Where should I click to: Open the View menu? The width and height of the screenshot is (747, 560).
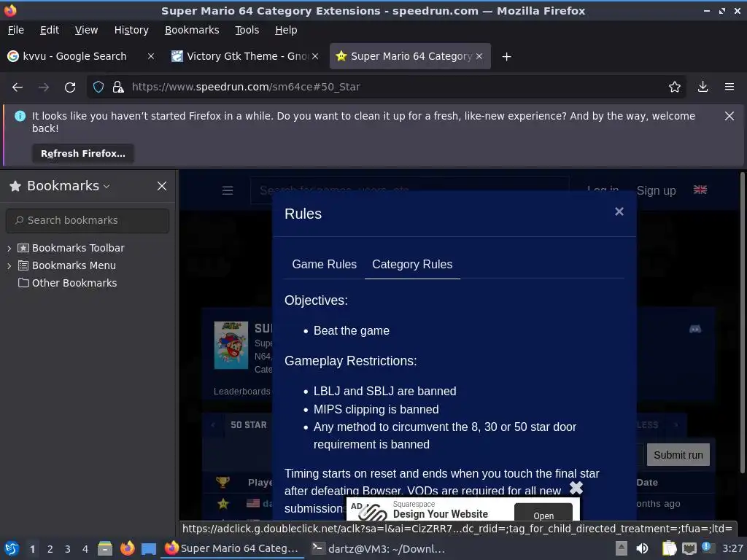coord(86,30)
